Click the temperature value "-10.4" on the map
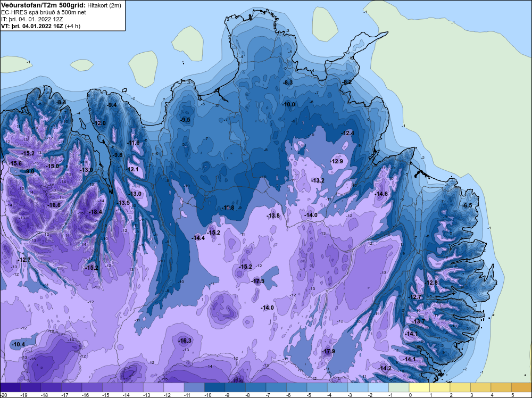The image size is (532, 398). (18, 344)
